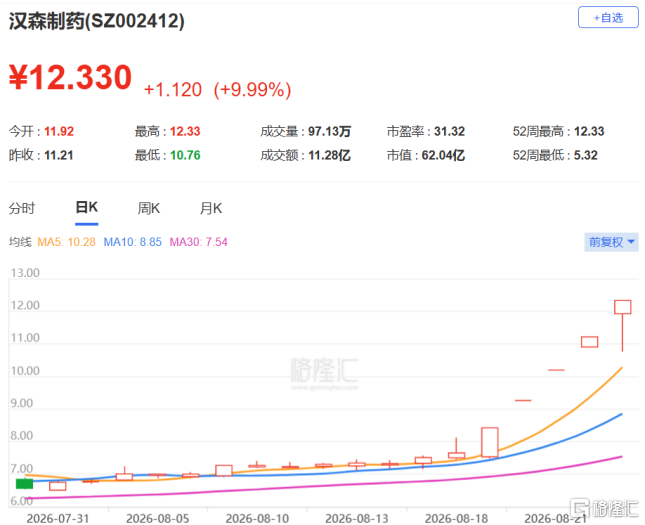
Task: Click the percent change (+9.99%)
Action: click(252, 90)
